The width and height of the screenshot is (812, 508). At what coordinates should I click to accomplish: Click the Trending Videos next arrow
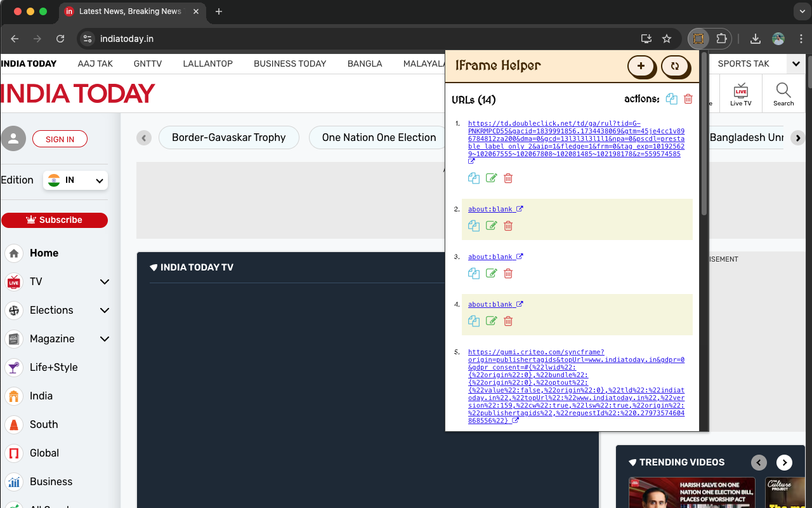tap(785, 462)
